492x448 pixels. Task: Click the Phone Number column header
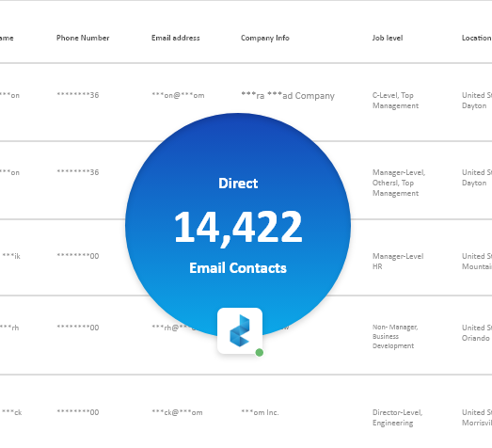83,38
